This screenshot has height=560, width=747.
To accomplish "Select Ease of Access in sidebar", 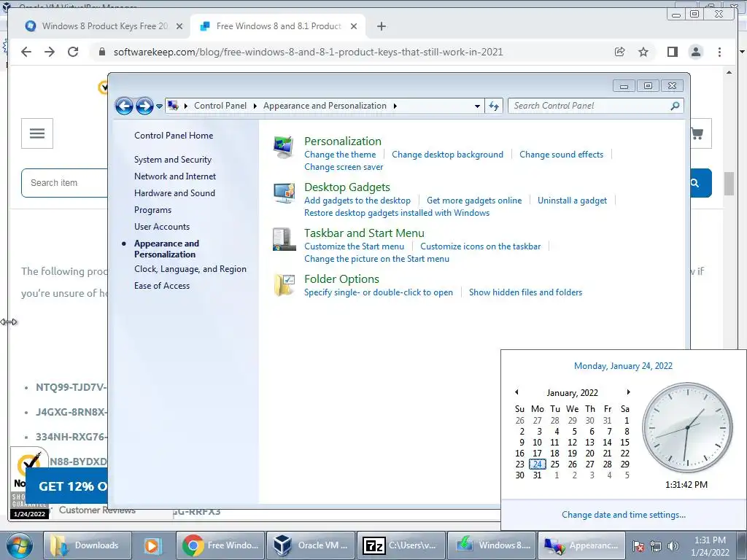I will [x=161, y=286].
